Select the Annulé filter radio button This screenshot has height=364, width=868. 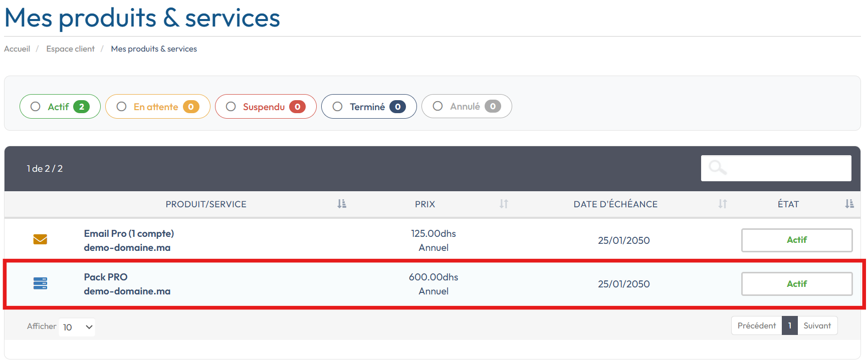coord(438,106)
